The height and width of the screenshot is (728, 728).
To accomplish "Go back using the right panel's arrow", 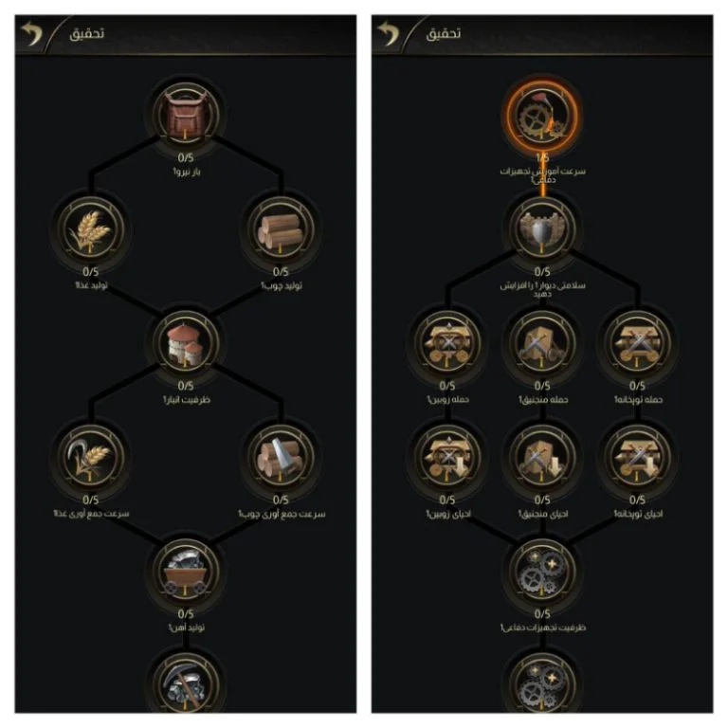I will pyautogui.click(x=388, y=33).
